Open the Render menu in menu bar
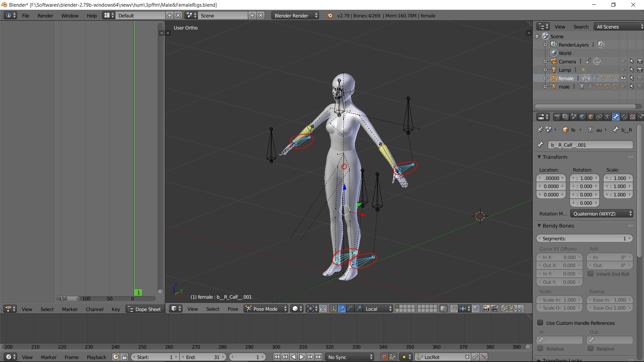 point(44,15)
